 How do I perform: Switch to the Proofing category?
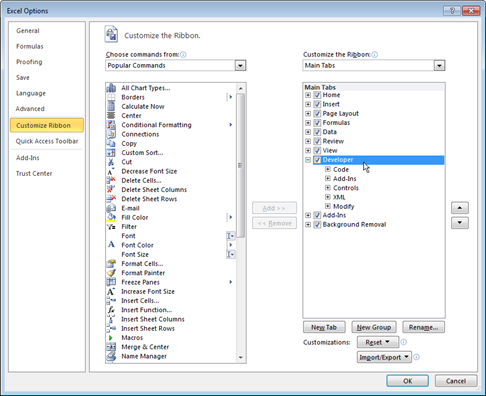(x=29, y=62)
